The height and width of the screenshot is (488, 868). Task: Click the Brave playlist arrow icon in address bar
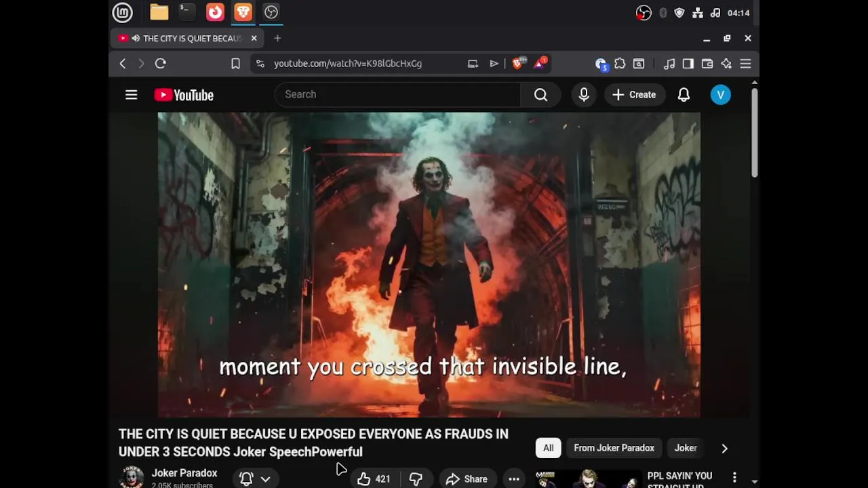(494, 64)
